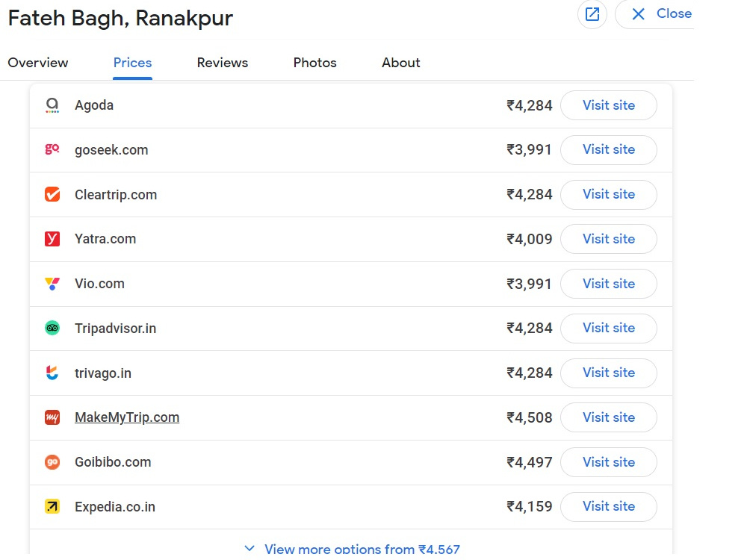747x560 pixels.
Task: Click the goseek.com provider name
Action: point(111,150)
